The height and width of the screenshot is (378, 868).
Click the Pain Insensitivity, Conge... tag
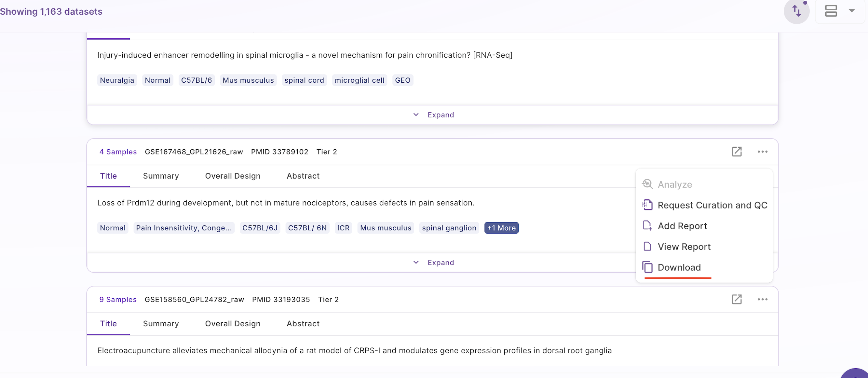click(x=183, y=228)
